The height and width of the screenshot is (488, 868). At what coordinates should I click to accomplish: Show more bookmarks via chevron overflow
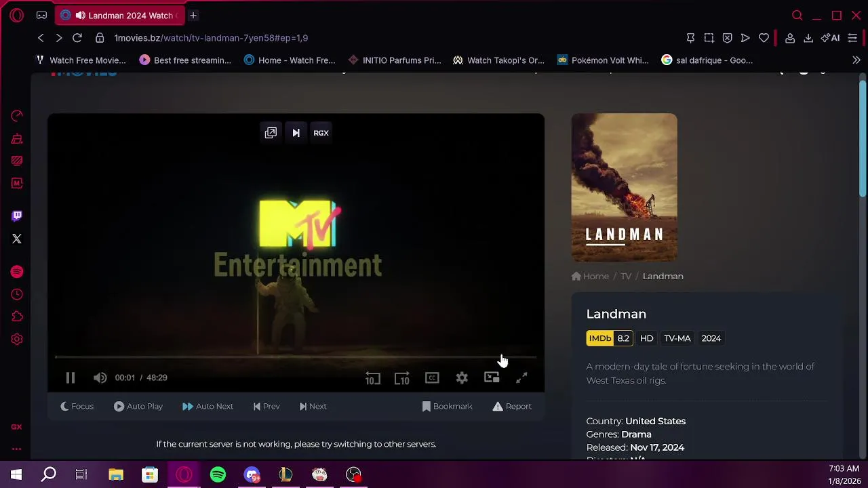click(856, 60)
